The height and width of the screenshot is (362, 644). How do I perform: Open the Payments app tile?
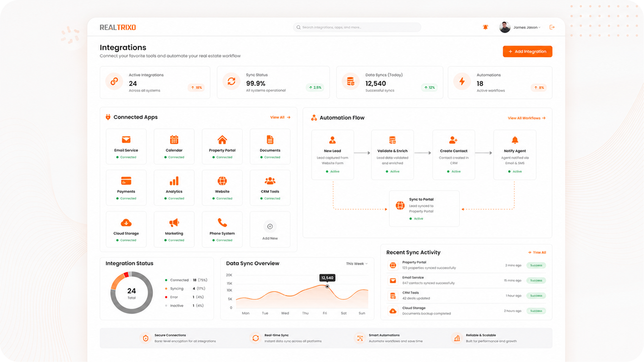(126, 188)
